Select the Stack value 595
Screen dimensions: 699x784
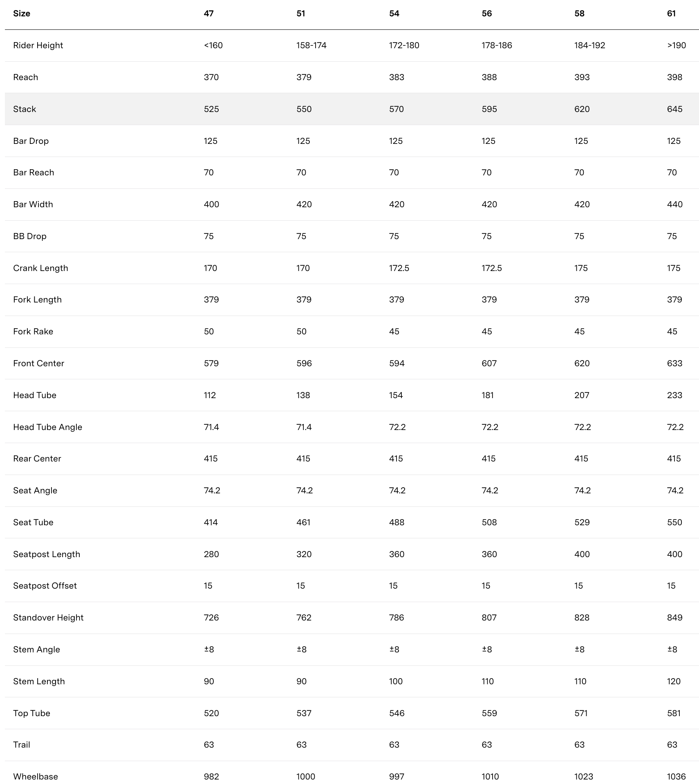coord(489,109)
